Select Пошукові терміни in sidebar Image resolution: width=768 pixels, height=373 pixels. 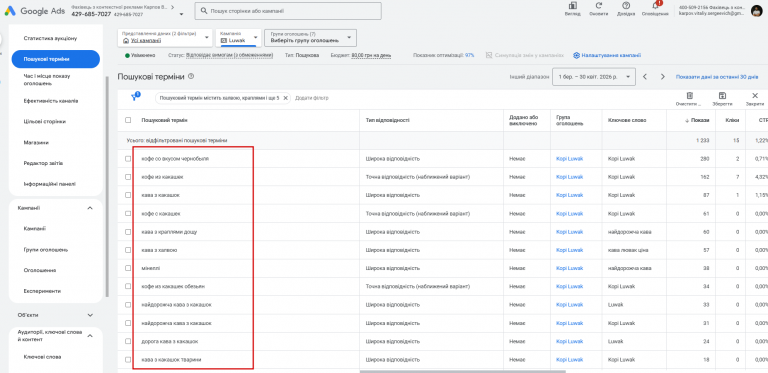point(55,59)
